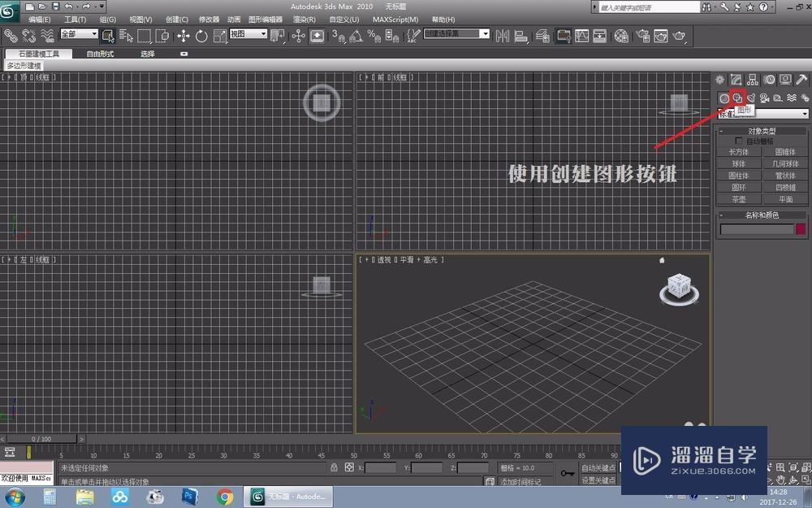Activate the Select and Rotate tool
This screenshot has width=812, height=508.
[x=201, y=36]
